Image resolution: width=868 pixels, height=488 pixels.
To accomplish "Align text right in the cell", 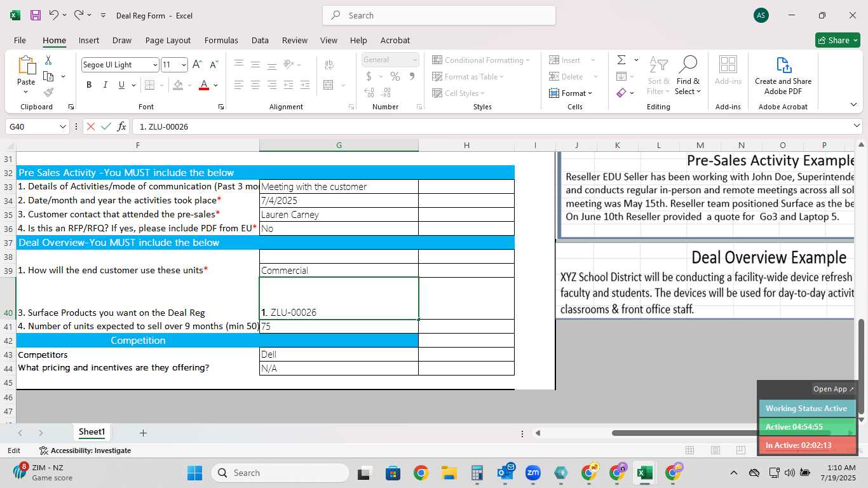I will coord(272,85).
